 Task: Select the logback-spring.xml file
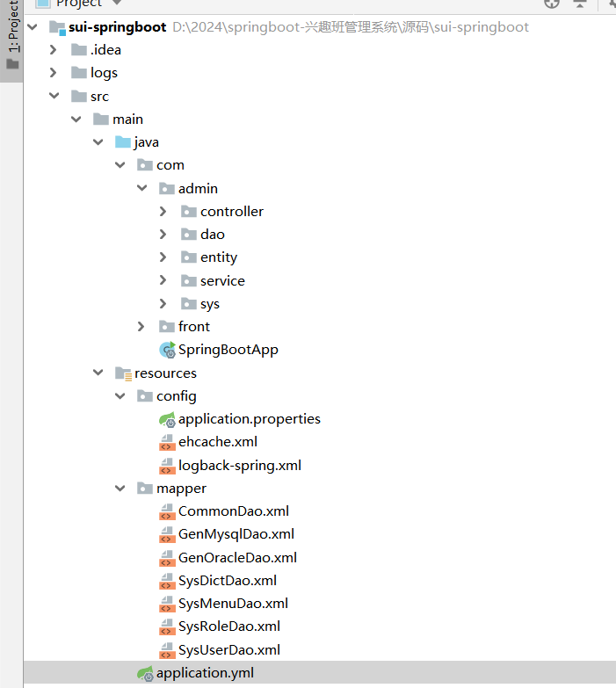239,466
